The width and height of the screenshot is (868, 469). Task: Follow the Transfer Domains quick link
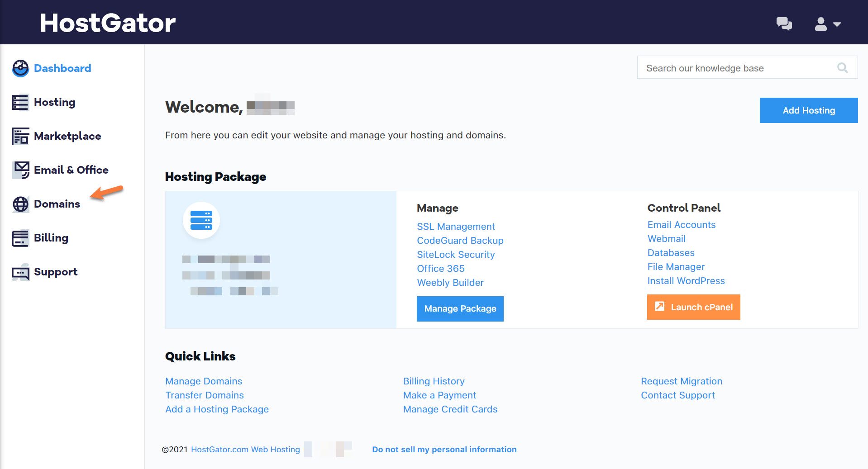tap(205, 395)
